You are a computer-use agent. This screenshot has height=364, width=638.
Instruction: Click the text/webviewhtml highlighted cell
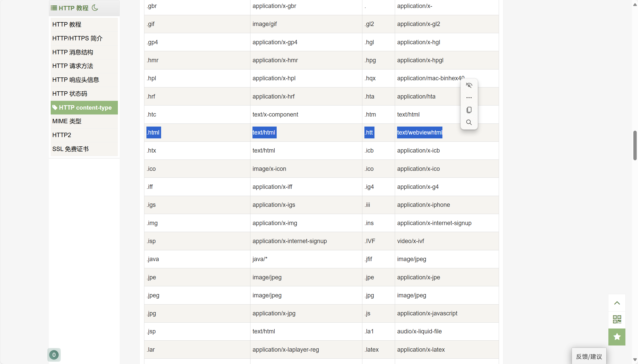(419, 132)
